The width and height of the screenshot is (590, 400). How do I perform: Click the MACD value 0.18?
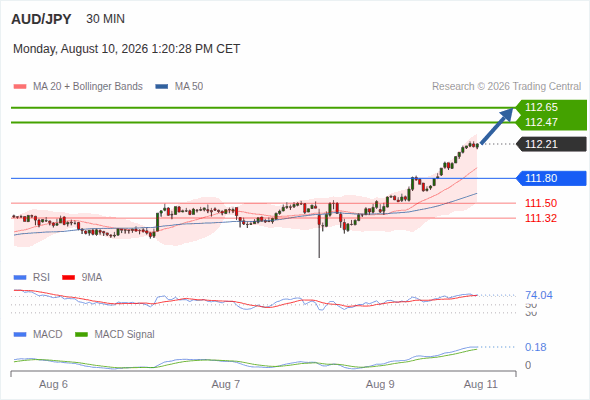point(536,347)
